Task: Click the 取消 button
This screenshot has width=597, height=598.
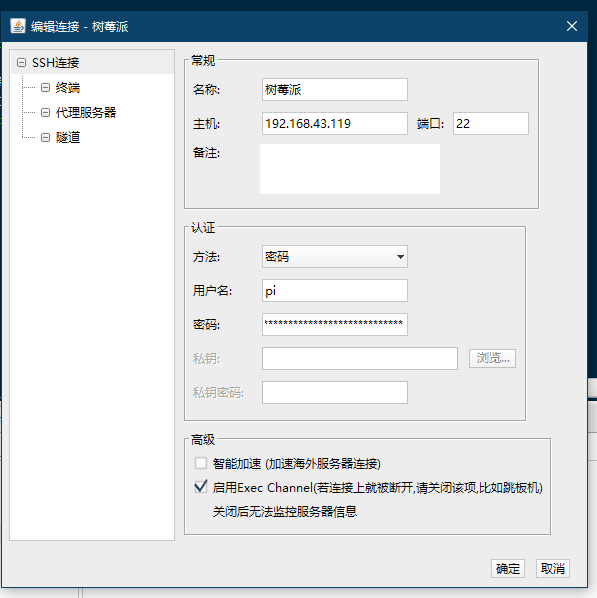Action: [553, 569]
